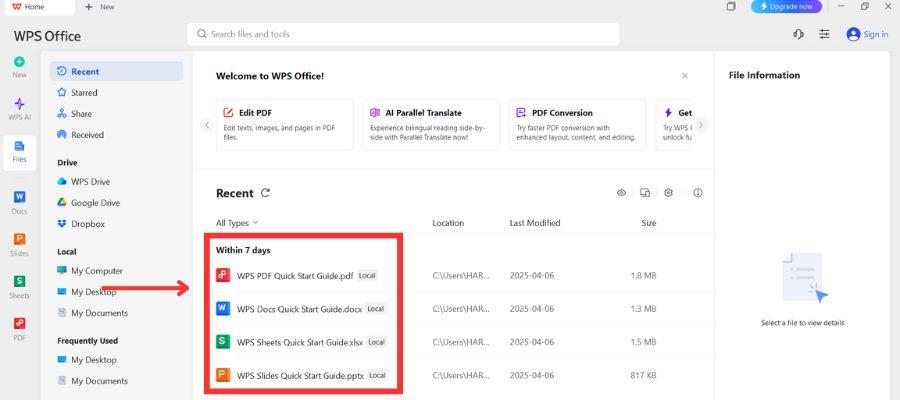Click the Slides icon of Quick Start Guide.pptx
This screenshot has width=900, height=400.
click(x=223, y=375)
